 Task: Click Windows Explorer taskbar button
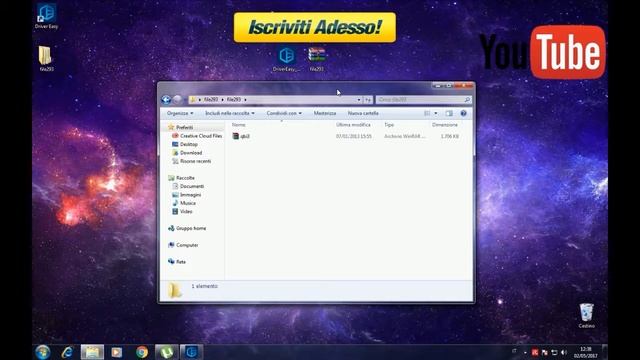pyautogui.click(x=92, y=352)
